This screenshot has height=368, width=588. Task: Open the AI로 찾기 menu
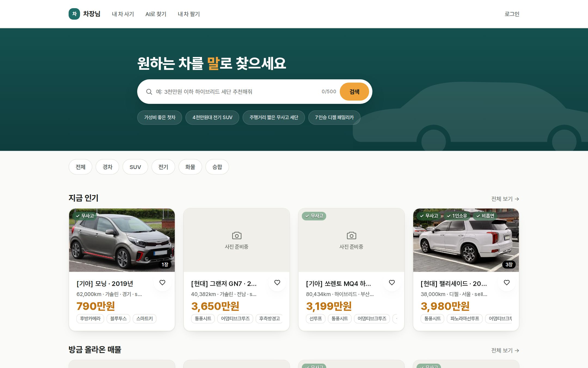156,14
